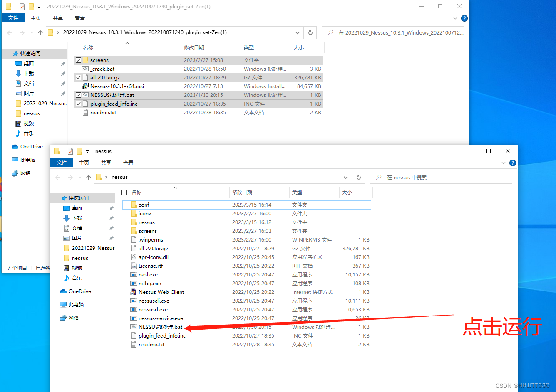The width and height of the screenshot is (556, 392).
Task: Open OneDrive in nessus window sidebar
Action: (x=79, y=291)
